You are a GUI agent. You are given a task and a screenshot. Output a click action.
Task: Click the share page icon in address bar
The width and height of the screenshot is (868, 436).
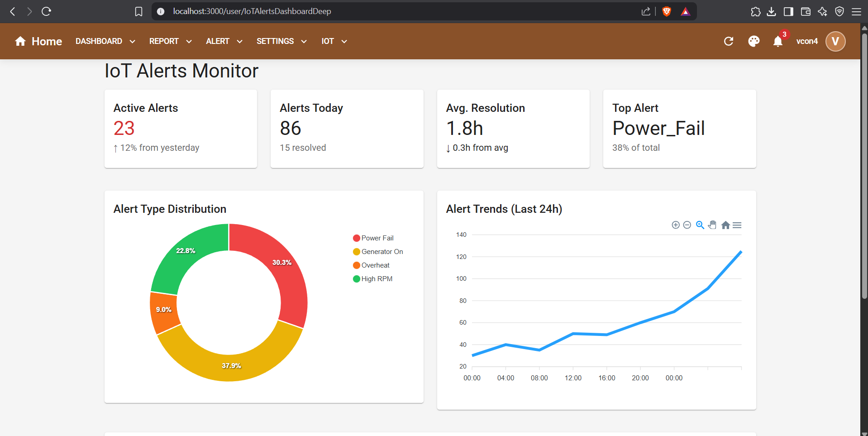click(x=646, y=11)
